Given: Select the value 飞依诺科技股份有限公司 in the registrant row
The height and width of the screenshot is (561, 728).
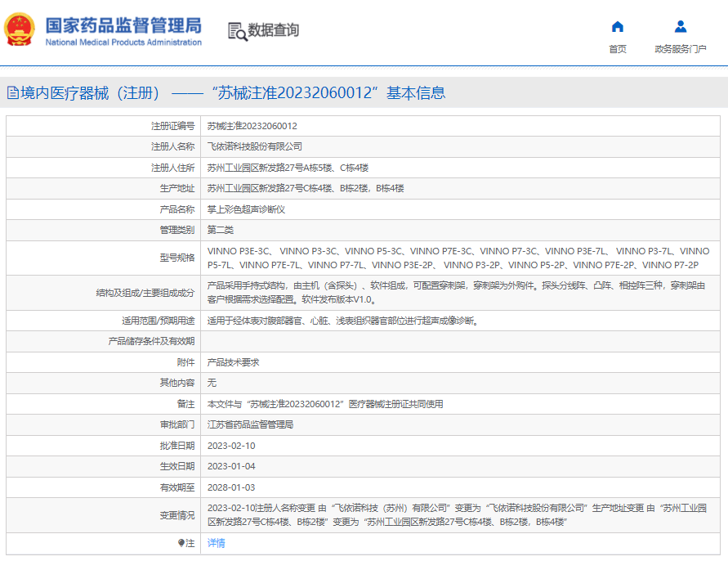Looking at the screenshot, I should coord(255,146).
